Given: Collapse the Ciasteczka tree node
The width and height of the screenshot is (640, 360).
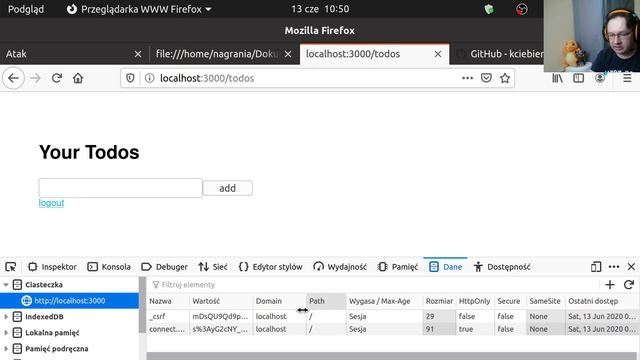Looking at the screenshot, I should (x=6, y=284).
